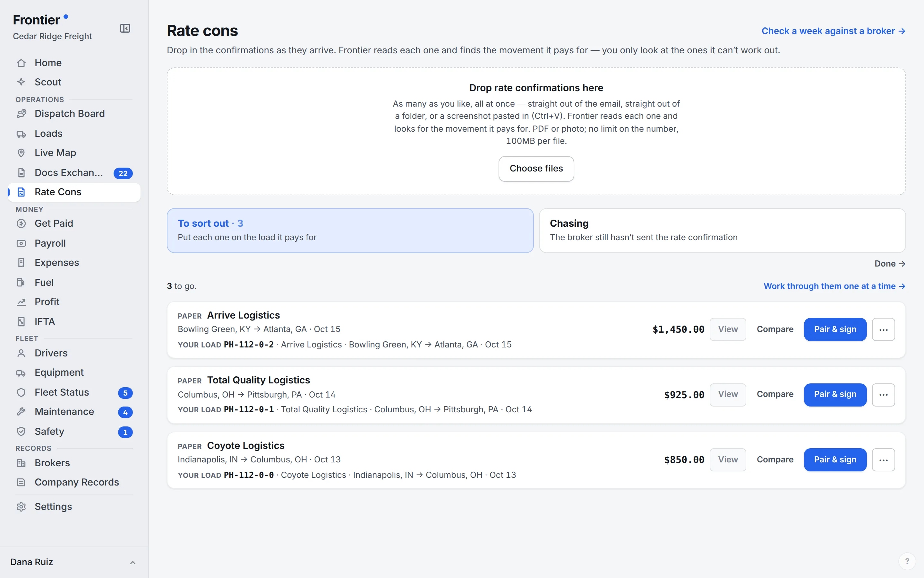
Task: Open IFTA icon in sidebar
Action: [x=21, y=321]
